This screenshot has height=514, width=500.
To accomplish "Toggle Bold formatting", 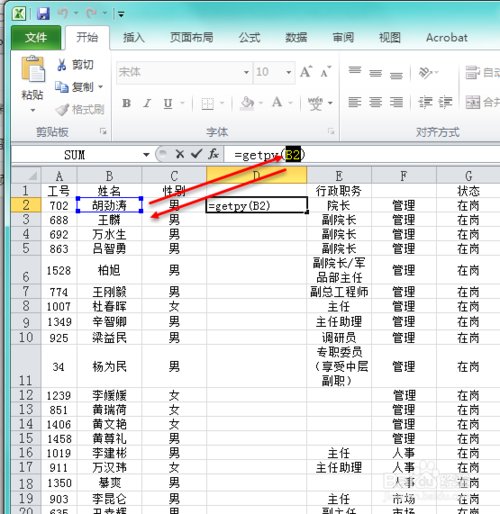I will (x=126, y=103).
